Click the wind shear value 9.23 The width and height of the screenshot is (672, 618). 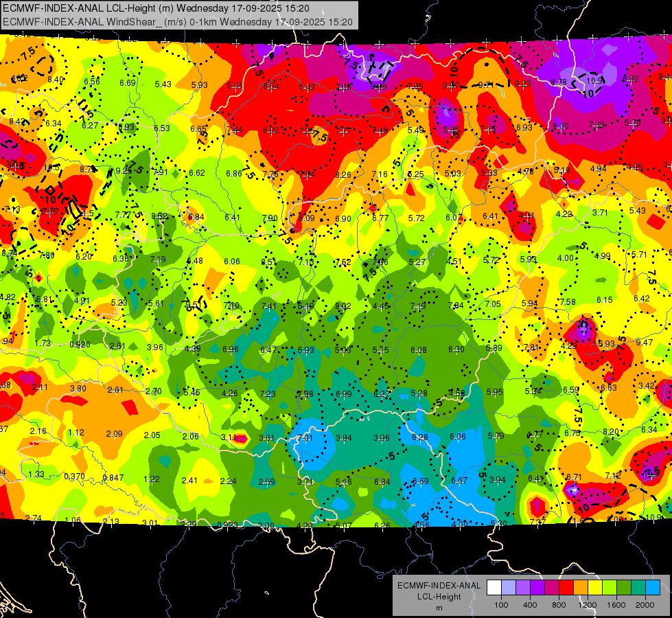point(523,84)
